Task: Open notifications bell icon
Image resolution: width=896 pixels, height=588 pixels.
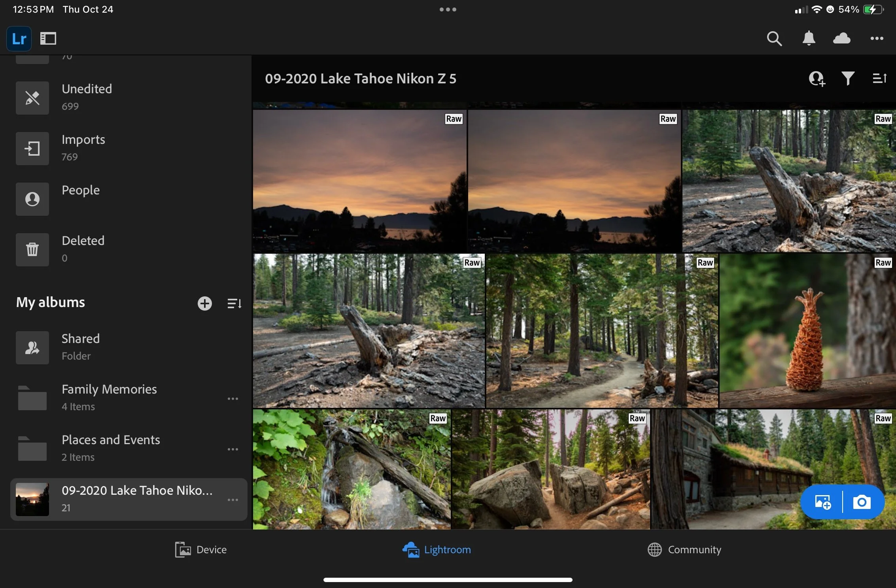Action: pyautogui.click(x=809, y=38)
